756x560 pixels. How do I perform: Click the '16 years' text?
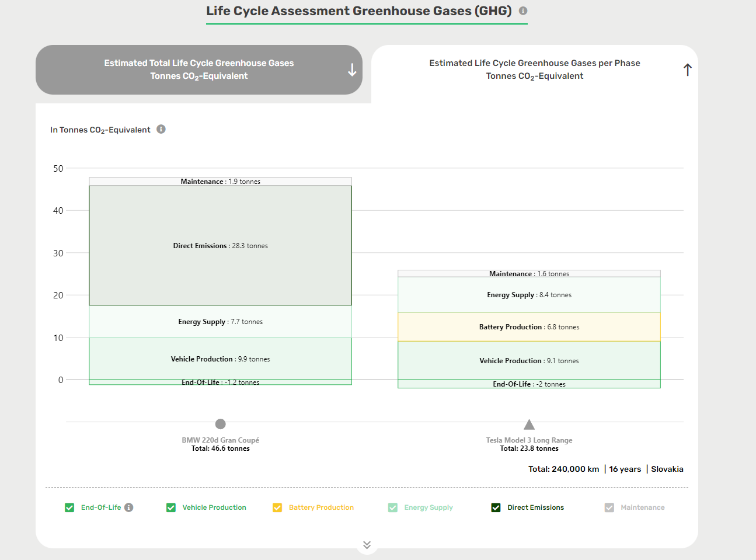[x=625, y=469]
